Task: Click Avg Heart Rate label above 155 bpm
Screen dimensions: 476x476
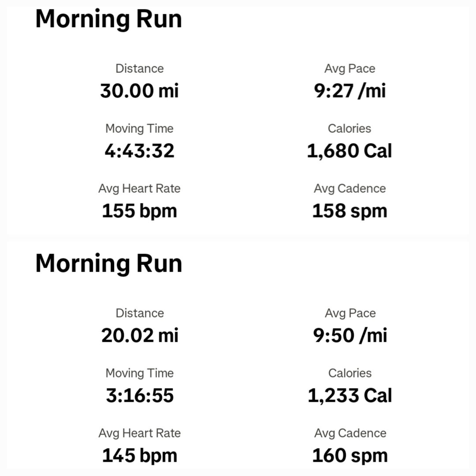Action: click(139, 189)
